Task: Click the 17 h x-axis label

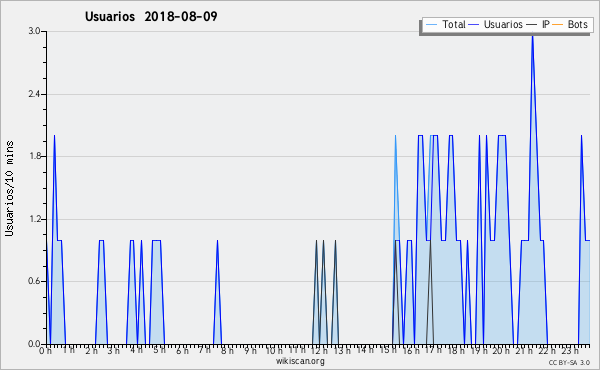Action: pyautogui.click(x=433, y=350)
